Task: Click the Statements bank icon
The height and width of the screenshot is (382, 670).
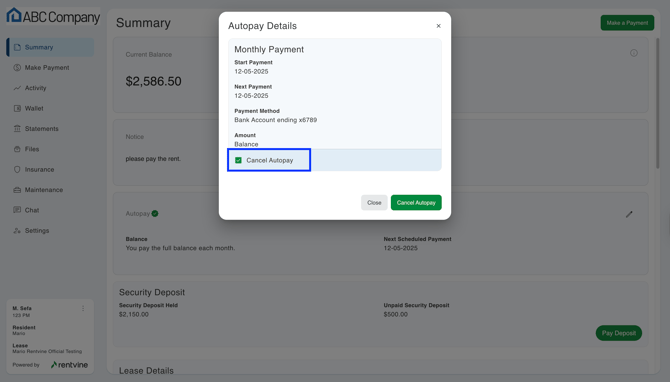Action: [17, 129]
